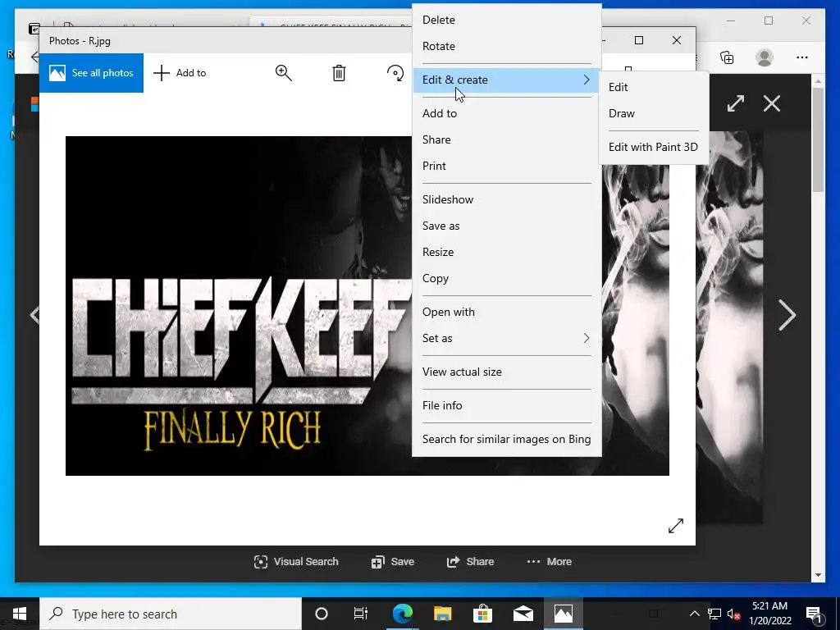840x630 pixels.
Task: Choose Add to in context menu
Action: (506, 113)
